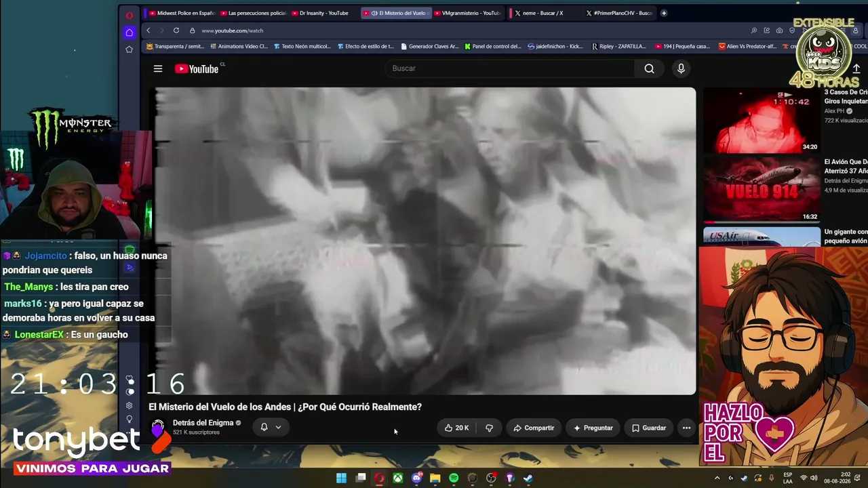This screenshot has height=488, width=868.
Task: Open the Vuelo 914 video thumbnail
Action: pos(762,190)
